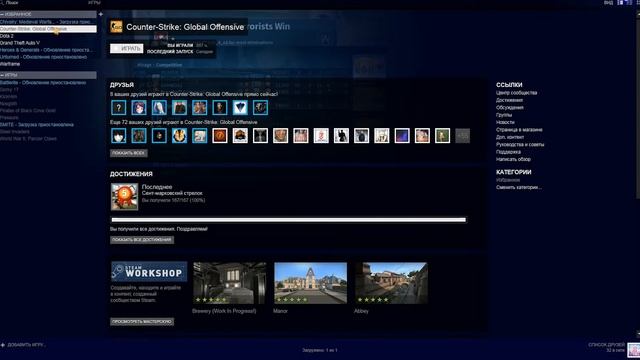Open the golden winged emblem friend avatar
This screenshot has height=360, width=640.
click(x=179, y=136)
